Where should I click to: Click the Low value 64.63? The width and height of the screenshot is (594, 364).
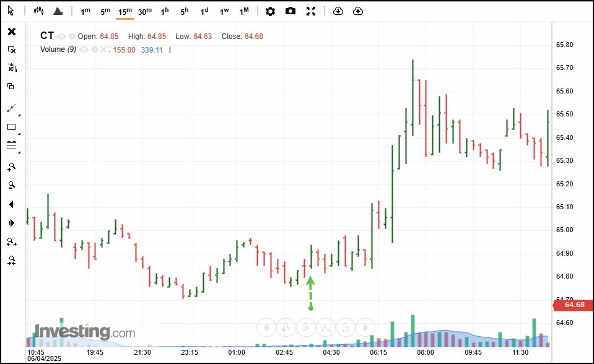[x=203, y=37]
